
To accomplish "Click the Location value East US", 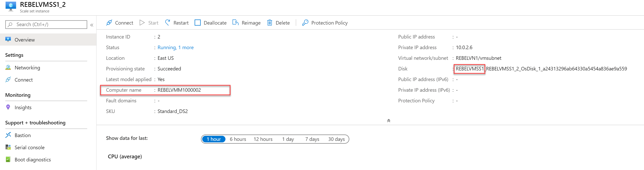I will coord(166,58).
